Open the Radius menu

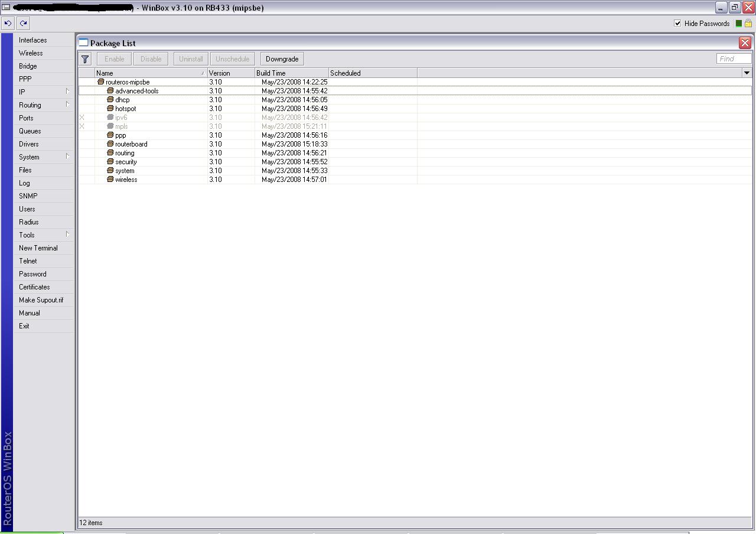[x=44, y=222]
